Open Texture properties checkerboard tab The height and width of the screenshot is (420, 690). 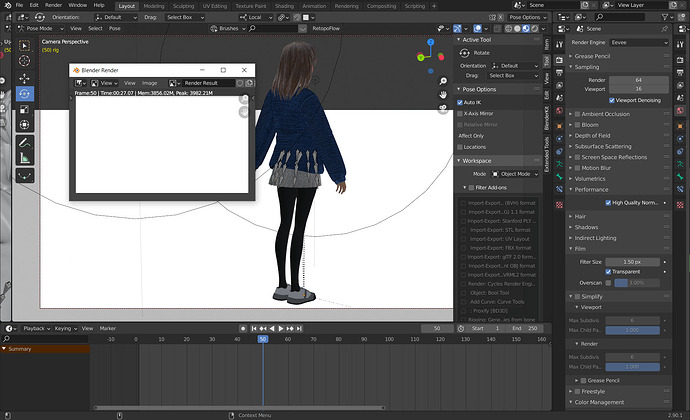(559, 205)
